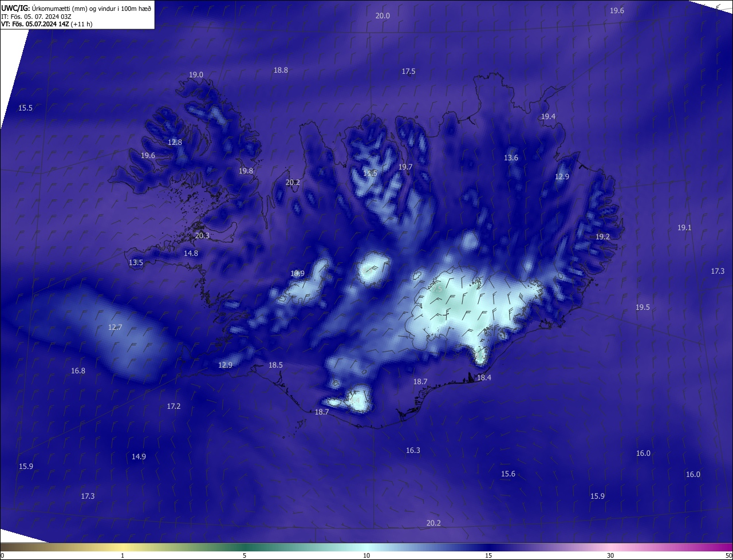Click the legend tick labeled 5
This screenshot has height=560, width=733.
245,555
